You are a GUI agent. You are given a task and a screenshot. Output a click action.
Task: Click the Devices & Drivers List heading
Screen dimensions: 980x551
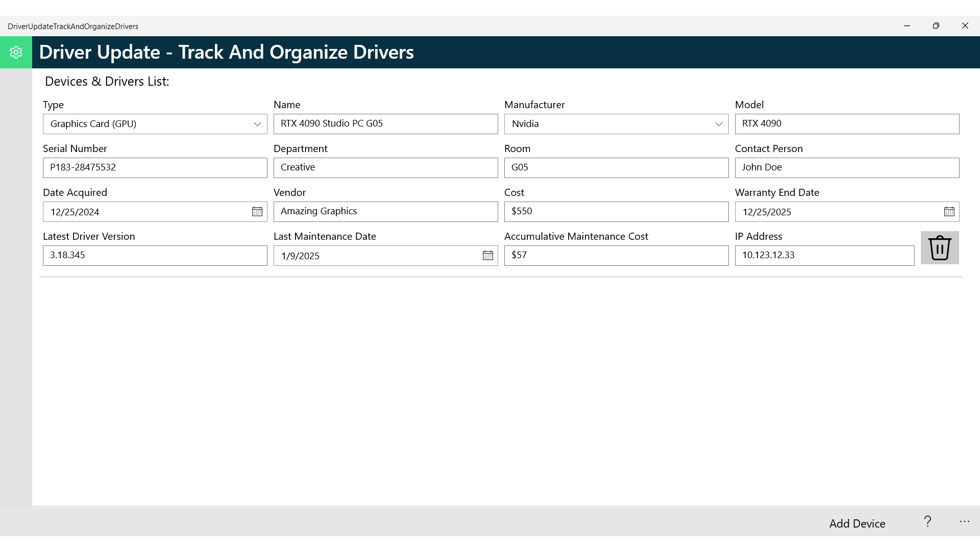pyautogui.click(x=107, y=81)
